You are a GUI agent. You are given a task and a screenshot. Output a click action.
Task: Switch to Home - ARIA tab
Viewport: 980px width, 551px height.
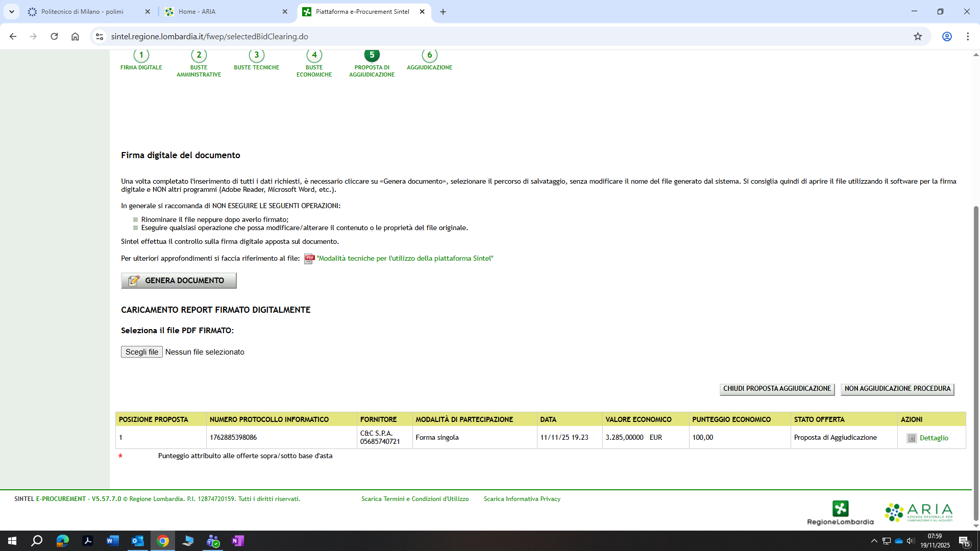point(197,11)
